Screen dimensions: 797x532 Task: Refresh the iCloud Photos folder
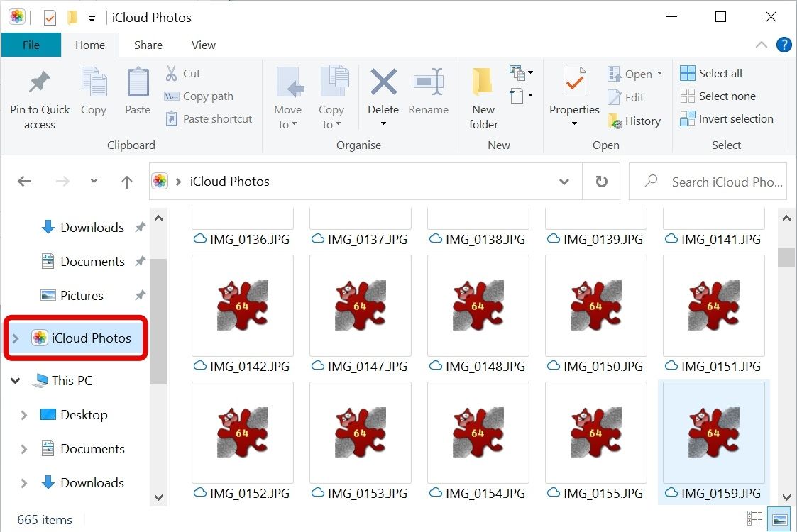(x=601, y=182)
